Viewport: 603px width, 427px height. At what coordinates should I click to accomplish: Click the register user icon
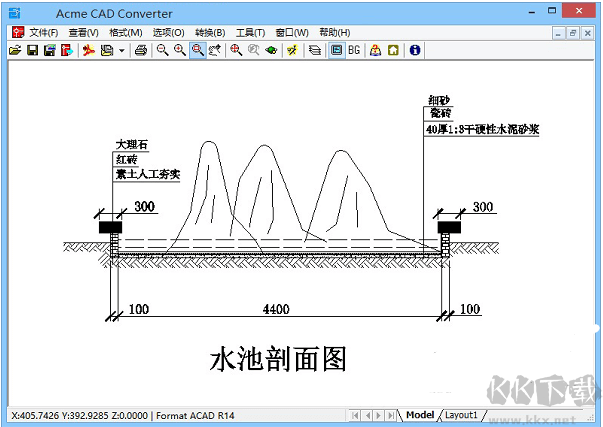pyautogui.click(x=375, y=50)
